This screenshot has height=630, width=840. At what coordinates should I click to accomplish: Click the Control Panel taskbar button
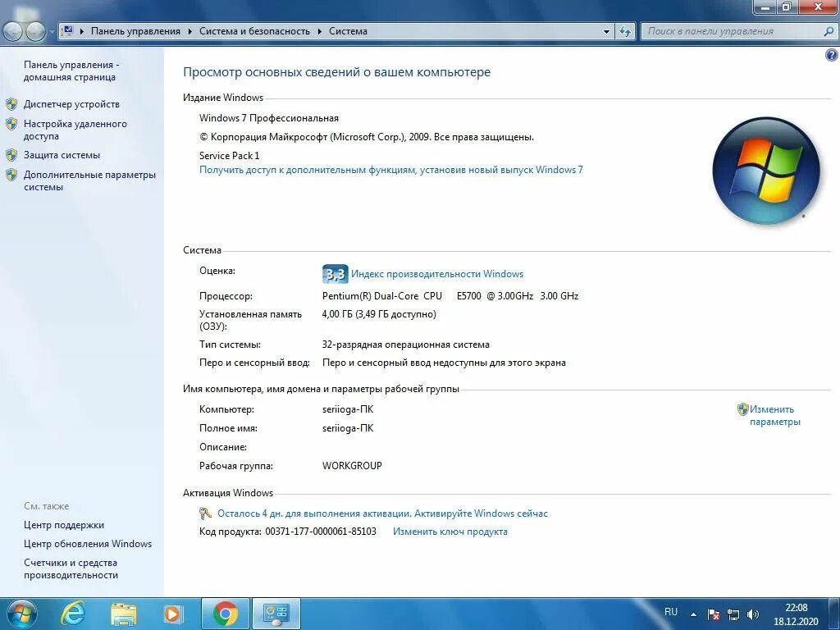(x=276, y=614)
